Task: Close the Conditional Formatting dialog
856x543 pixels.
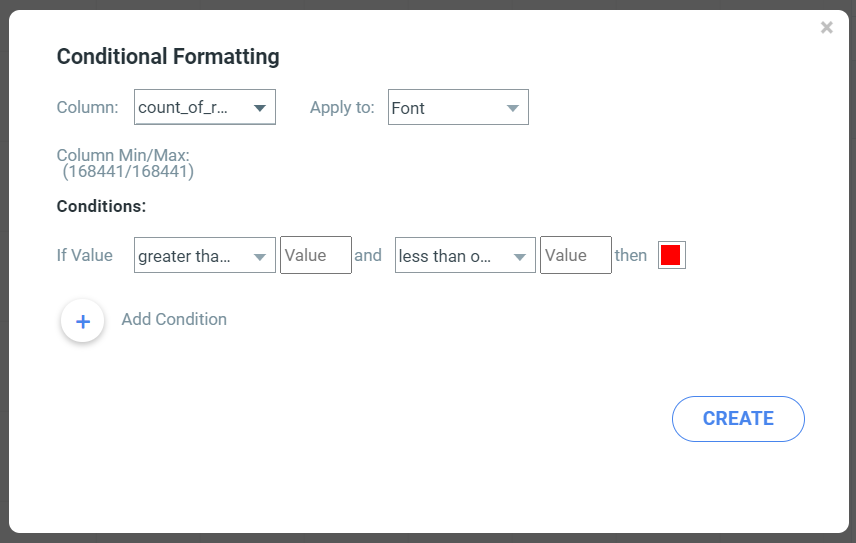Action: tap(827, 27)
